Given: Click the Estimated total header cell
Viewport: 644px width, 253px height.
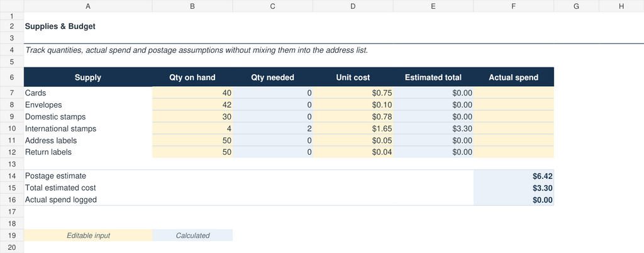Looking at the screenshot, I should coord(433,77).
